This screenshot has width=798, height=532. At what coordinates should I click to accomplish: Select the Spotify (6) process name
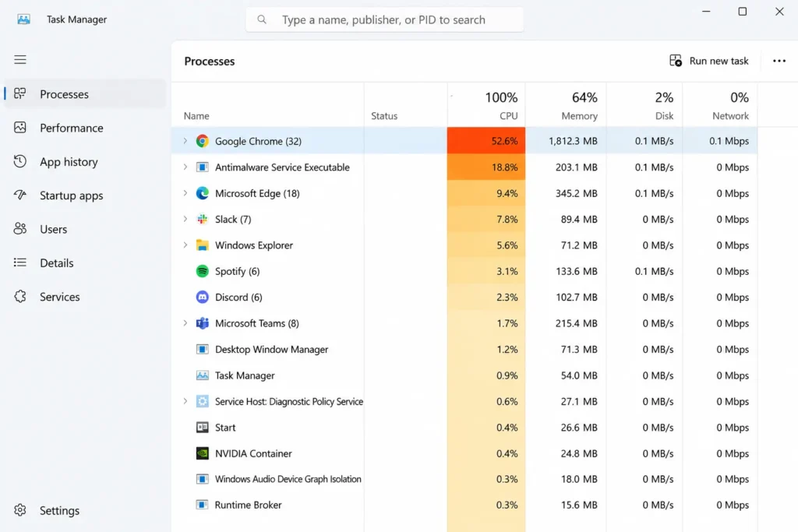pos(237,271)
